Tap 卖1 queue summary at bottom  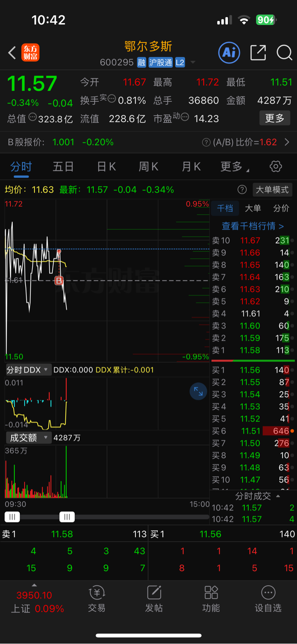pyautogui.click(x=74, y=534)
